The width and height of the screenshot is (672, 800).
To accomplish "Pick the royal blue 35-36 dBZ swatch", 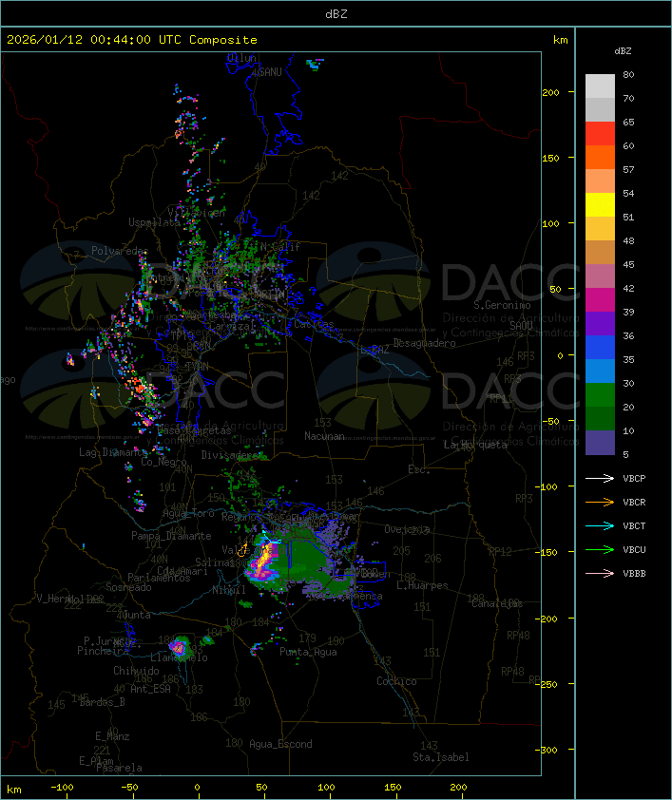I will point(600,347).
